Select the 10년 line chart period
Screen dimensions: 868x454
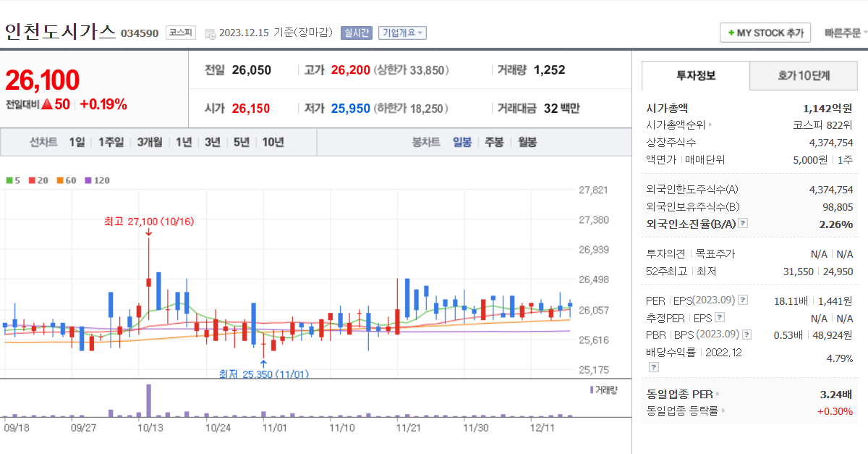click(x=273, y=142)
